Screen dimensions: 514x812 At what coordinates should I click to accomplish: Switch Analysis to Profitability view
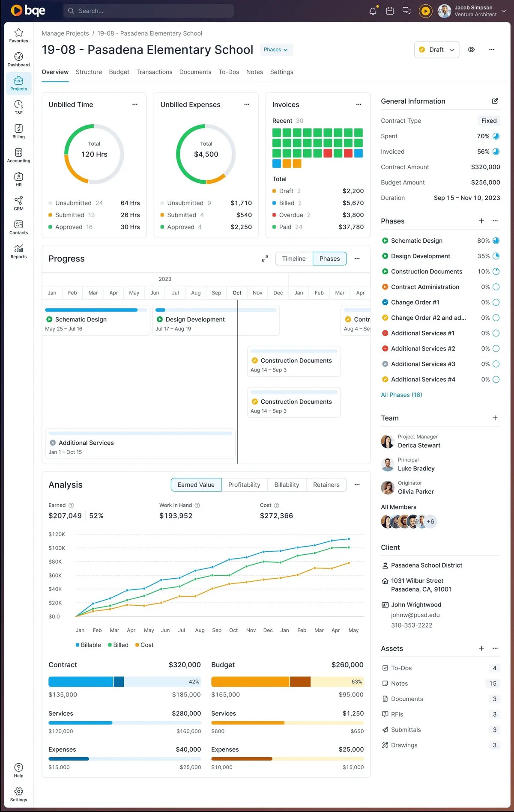point(244,485)
